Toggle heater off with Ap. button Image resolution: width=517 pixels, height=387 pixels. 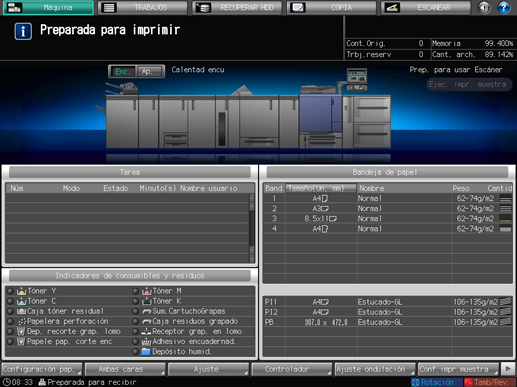(x=150, y=72)
